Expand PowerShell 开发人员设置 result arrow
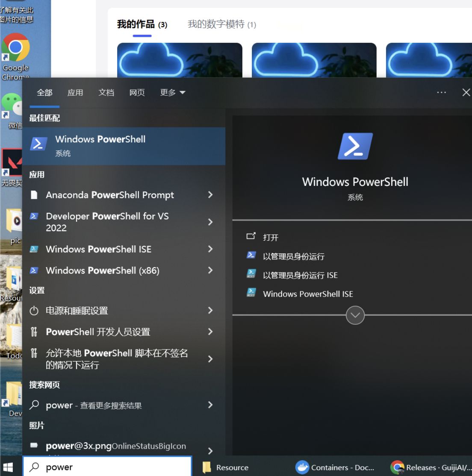Screen dimensions: 472x476 210,332
